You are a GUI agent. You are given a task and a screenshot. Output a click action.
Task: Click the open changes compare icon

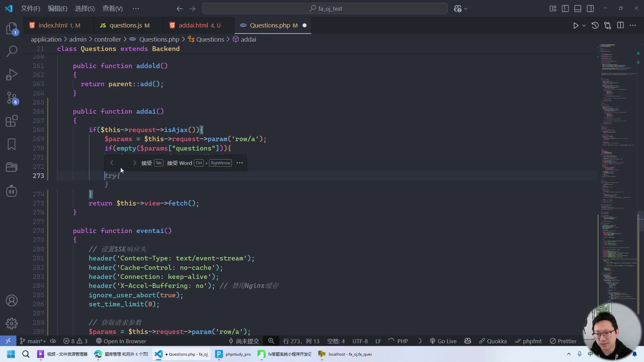tap(607, 25)
